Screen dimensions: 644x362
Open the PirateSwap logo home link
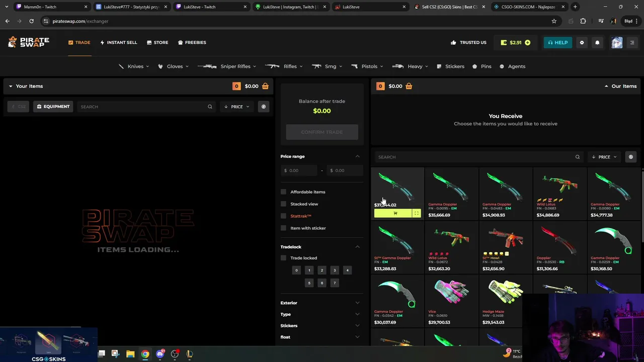tap(29, 42)
